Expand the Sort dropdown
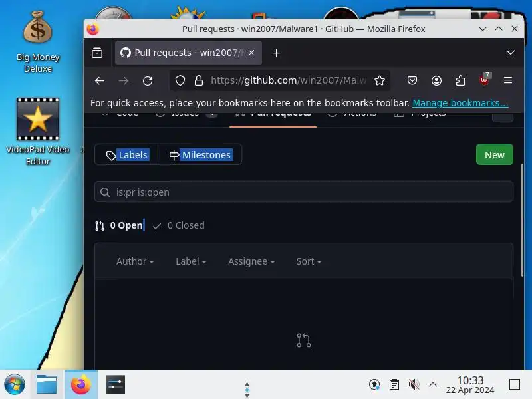 pos(309,261)
